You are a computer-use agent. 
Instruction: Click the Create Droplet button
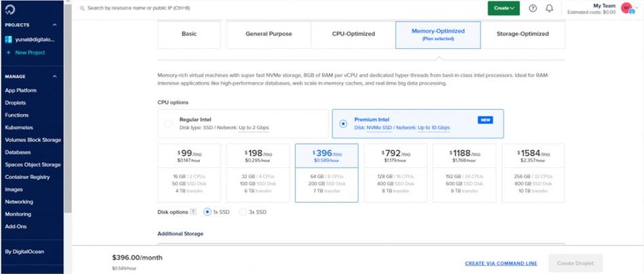[575, 263]
